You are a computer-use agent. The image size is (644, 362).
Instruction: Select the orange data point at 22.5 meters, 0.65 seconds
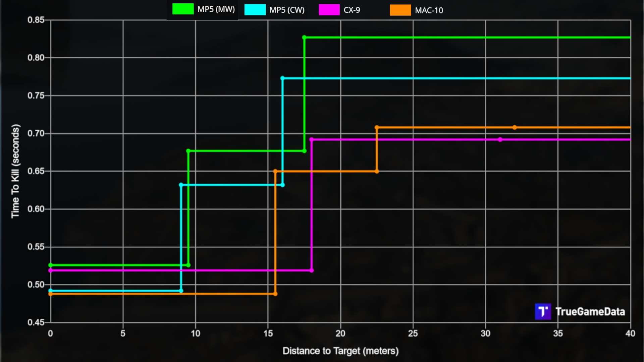pyautogui.click(x=377, y=171)
